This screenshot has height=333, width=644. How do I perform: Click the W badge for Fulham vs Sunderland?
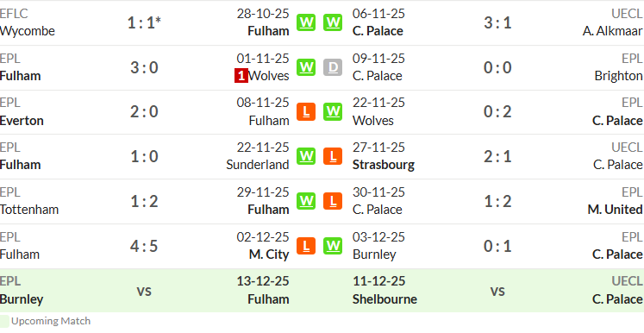click(x=306, y=156)
